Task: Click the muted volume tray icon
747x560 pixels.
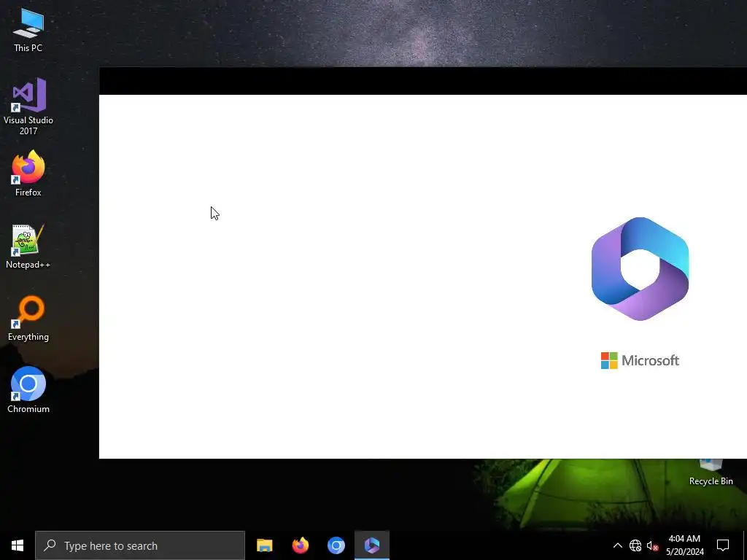Action: [x=652, y=545]
